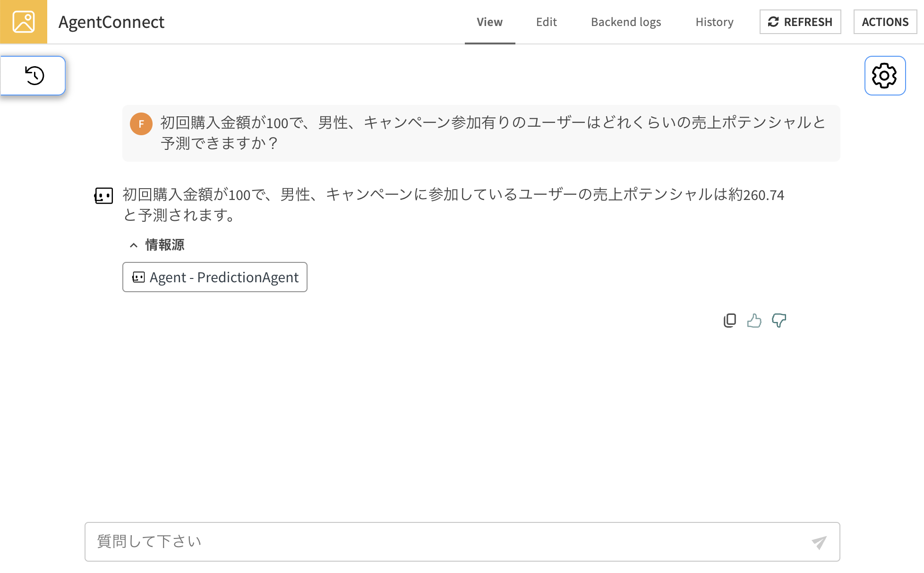Open the History tab
Image resolution: width=924 pixels, height=573 pixels.
(714, 22)
